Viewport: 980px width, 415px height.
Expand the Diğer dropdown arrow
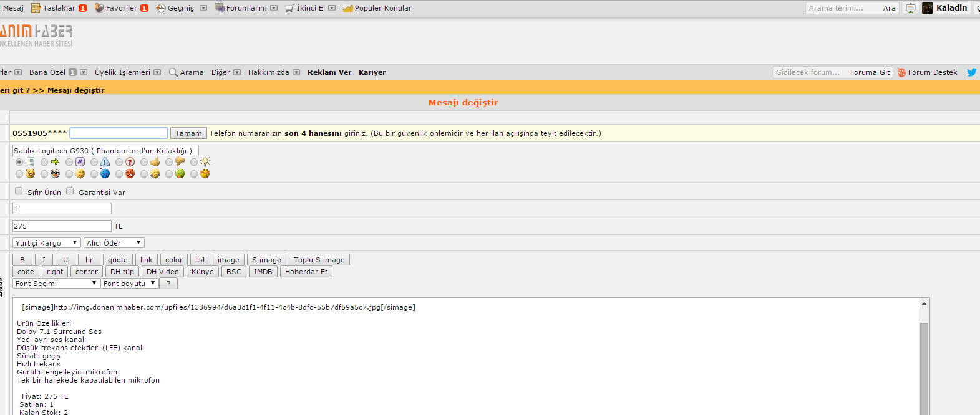click(237, 72)
